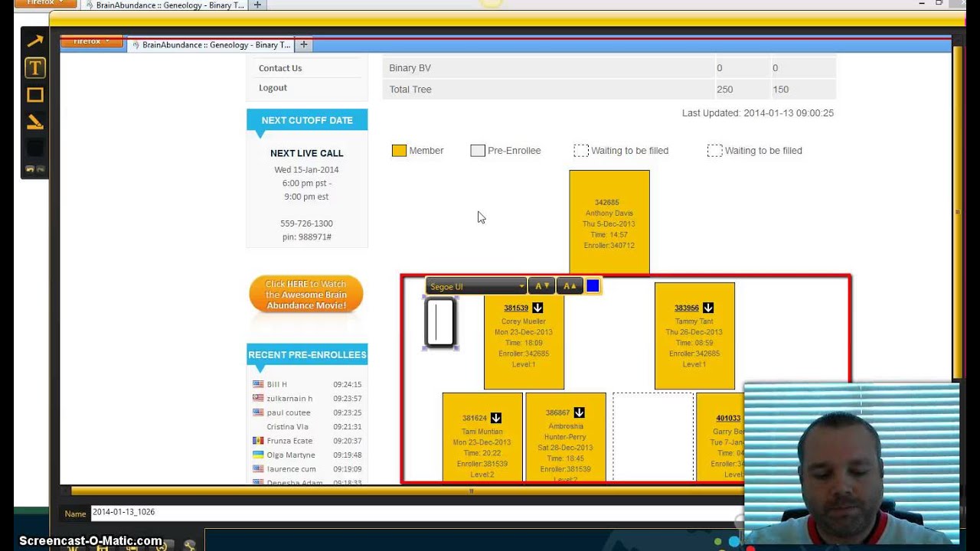
Task: Click inside the annotation text box
Action: click(440, 322)
